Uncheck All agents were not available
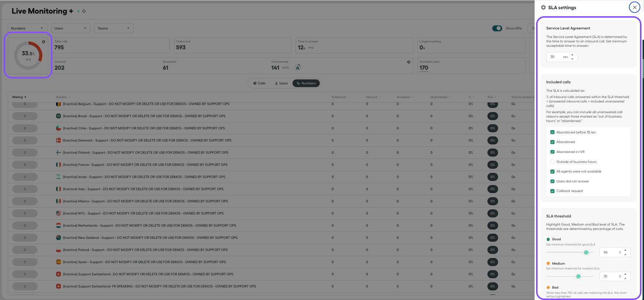The height and width of the screenshot is (300, 644). (x=552, y=171)
